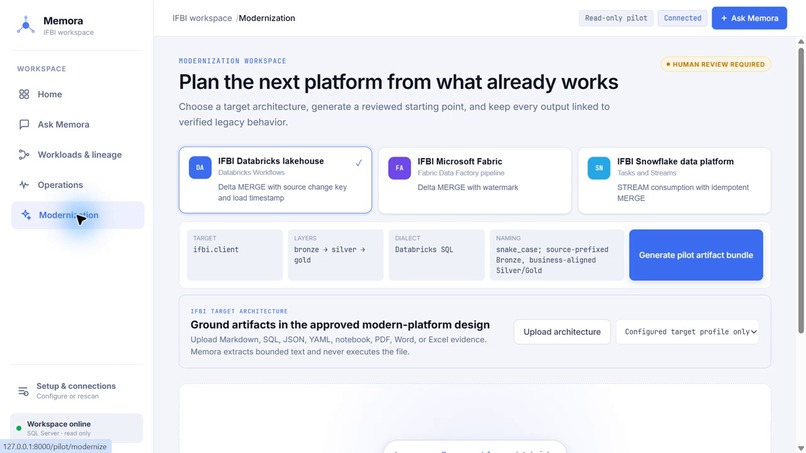This screenshot has height=453, width=806.
Task: Click IFBI workspace breadcrumb link
Action: click(202, 18)
